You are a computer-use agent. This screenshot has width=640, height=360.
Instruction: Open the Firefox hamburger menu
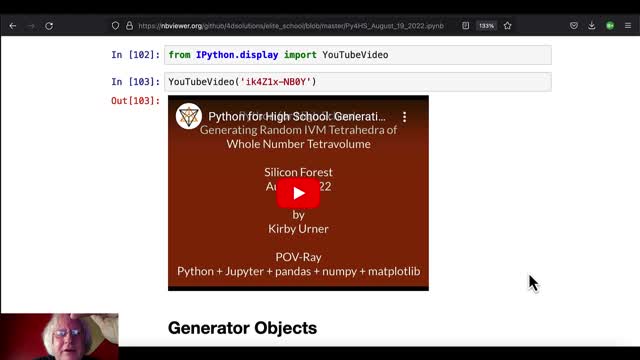click(628, 26)
